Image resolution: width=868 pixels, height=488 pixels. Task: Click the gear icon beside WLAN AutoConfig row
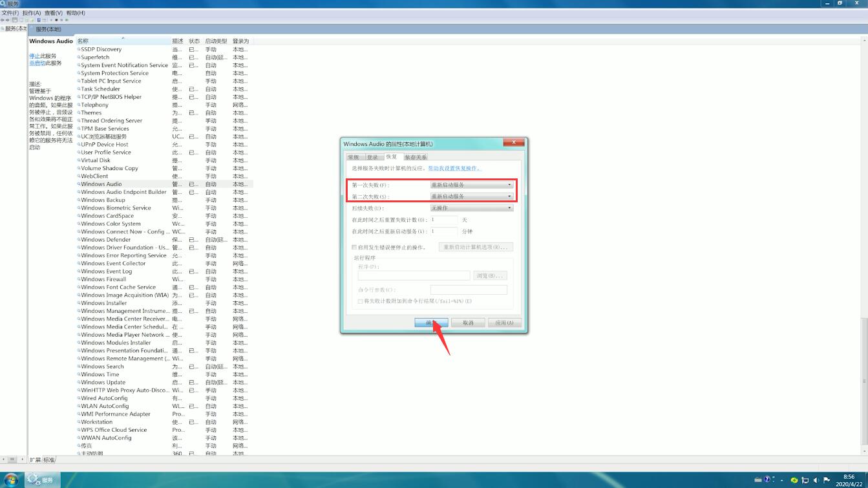point(79,407)
